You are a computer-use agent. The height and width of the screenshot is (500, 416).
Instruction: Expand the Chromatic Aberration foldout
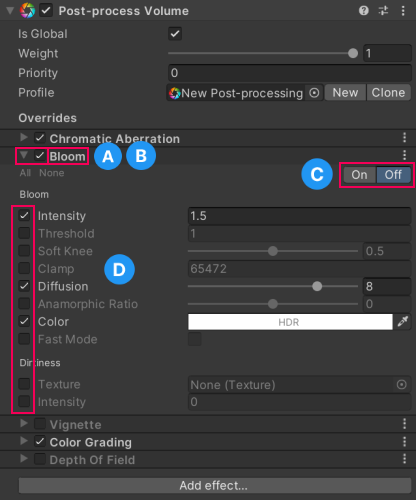click(24, 137)
